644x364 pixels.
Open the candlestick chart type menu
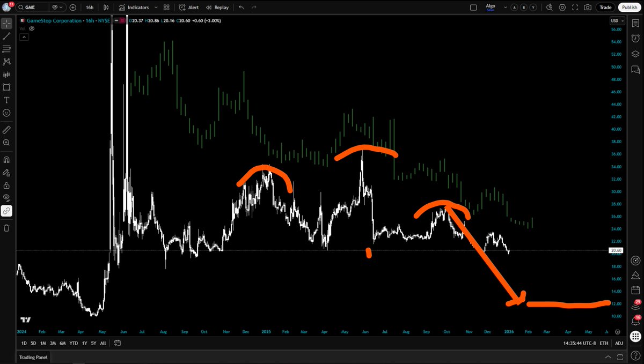(106, 8)
